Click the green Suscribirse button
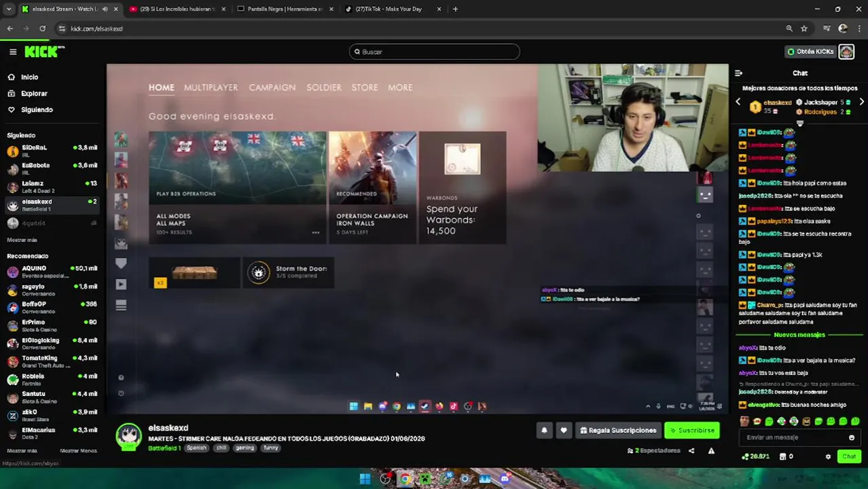This screenshot has height=489, width=868. (x=692, y=431)
